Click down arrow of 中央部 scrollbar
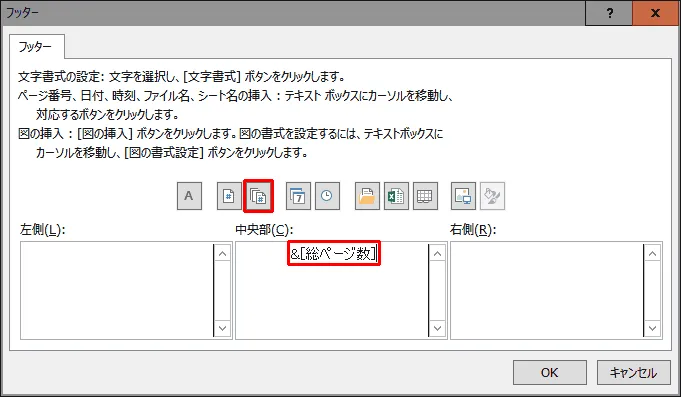681x397 pixels. (437, 328)
